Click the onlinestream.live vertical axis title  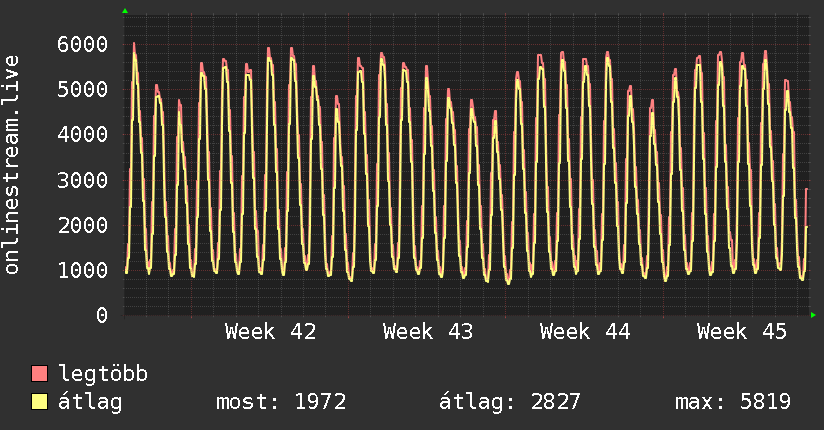pos(12,165)
